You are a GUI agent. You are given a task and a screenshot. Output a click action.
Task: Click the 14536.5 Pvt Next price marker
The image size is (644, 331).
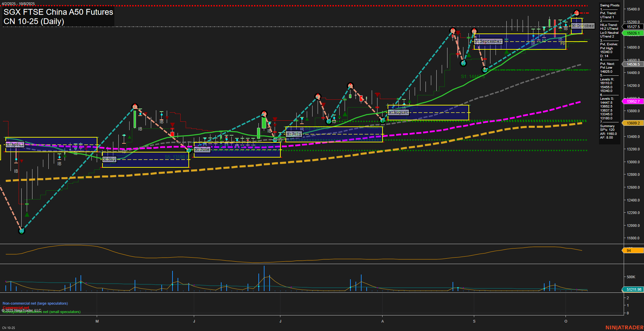point(632,64)
